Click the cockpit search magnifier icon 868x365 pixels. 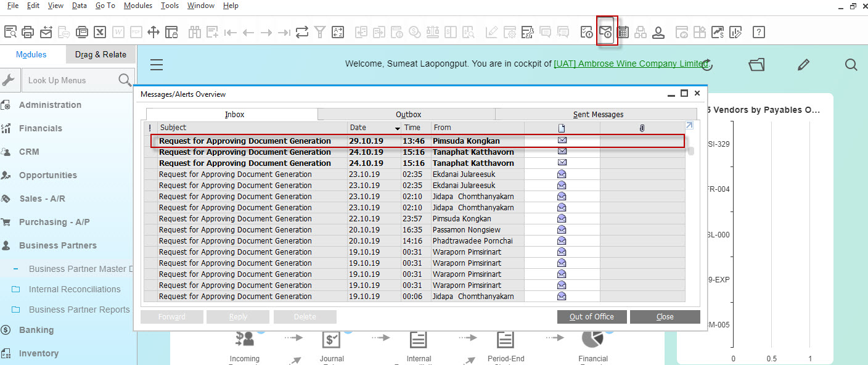[x=851, y=64]
